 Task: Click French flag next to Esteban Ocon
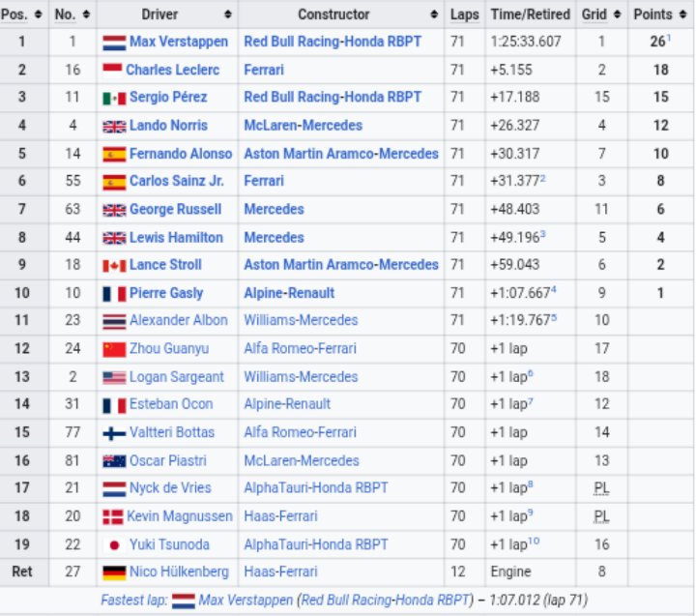(114, 405)
